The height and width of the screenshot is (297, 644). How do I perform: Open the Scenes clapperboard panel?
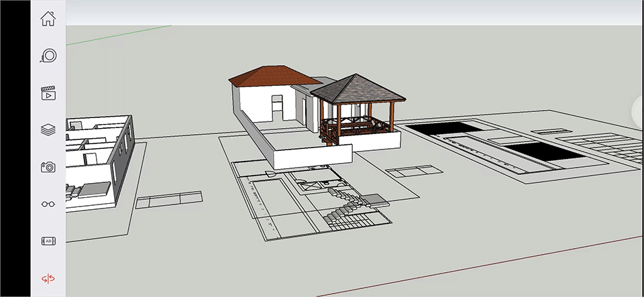(48, 93)
